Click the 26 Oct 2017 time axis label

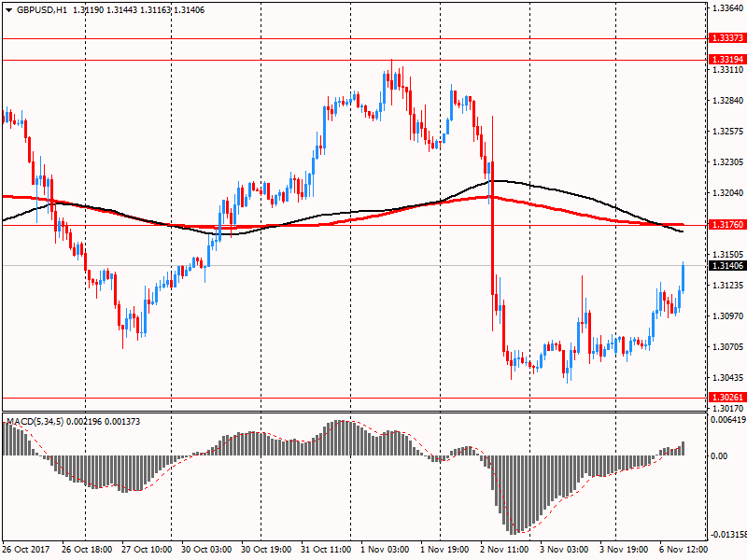26,550
